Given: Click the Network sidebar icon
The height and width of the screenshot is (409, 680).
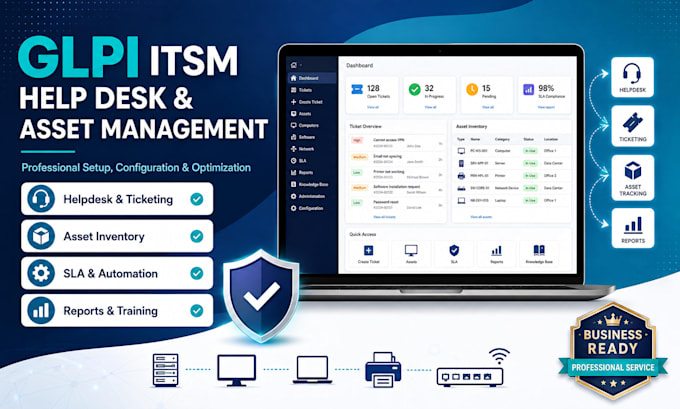Looking at the screenshot, I should click(294, 149).
